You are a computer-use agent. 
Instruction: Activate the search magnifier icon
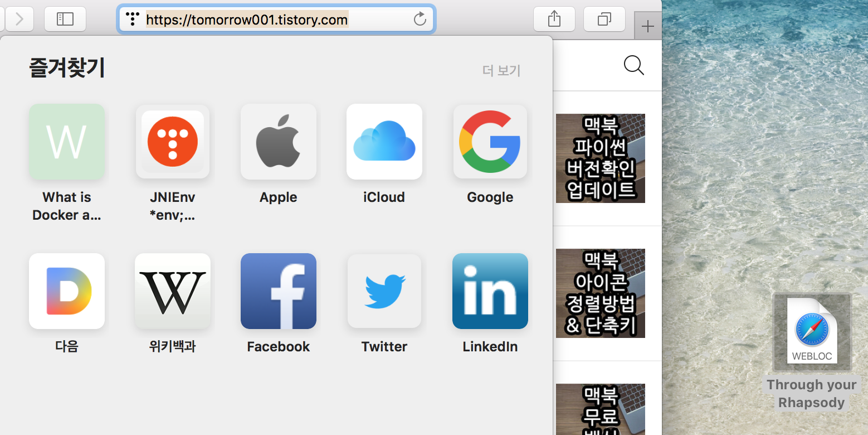(x=633, y=65)
